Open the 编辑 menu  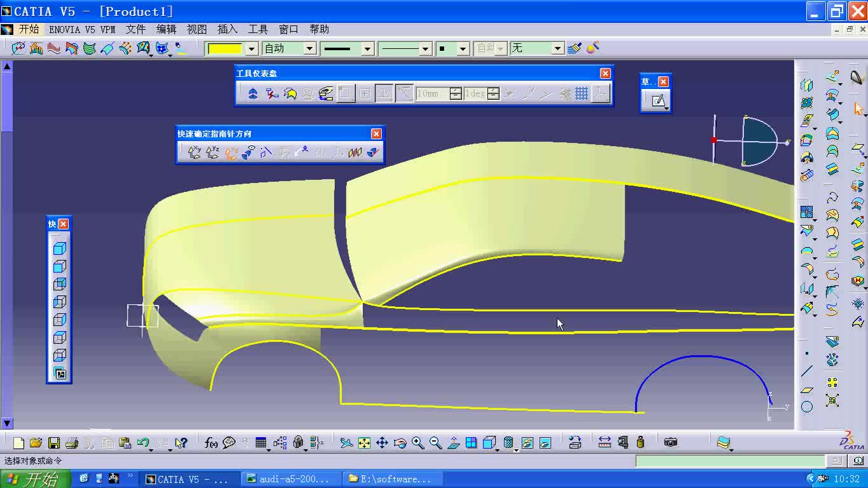click(x=166, y=29)
